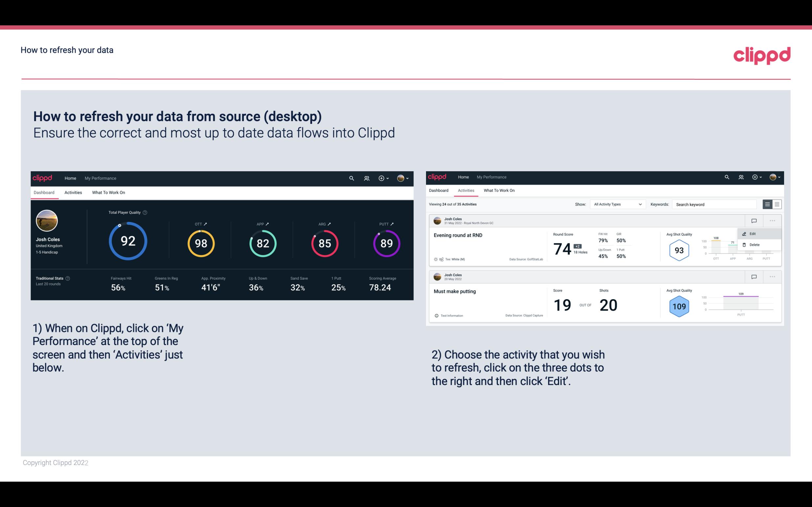Click the Edit pencil icon on activity
This screenshot has height=507, width=812.
click(x=744, y=233)
